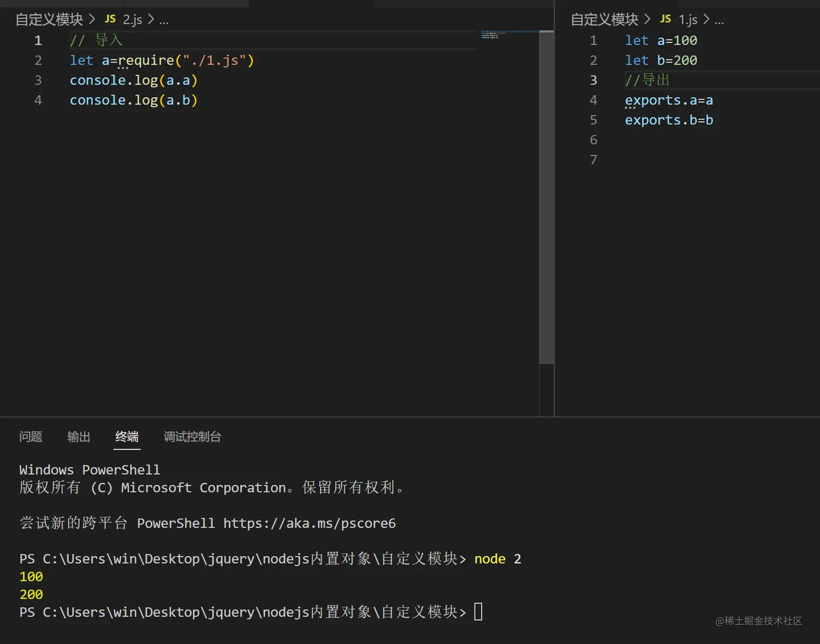Switch to the 问题 panel tab
Screen dimensions: 820x644
tap(31, 437)
